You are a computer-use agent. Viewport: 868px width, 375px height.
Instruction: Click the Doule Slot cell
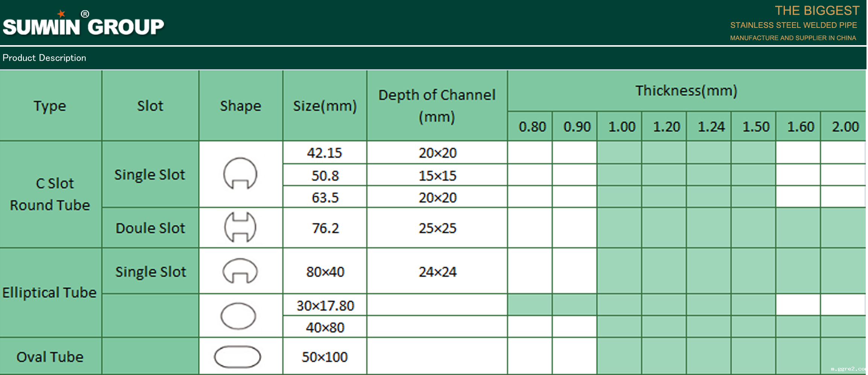point(150,228)
